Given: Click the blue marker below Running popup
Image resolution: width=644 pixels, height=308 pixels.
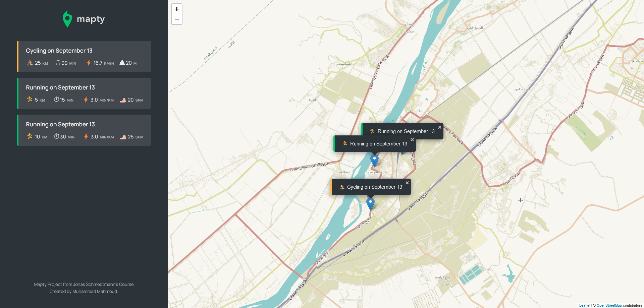Looking at the screenshot, I should click(x=374, y=161).
